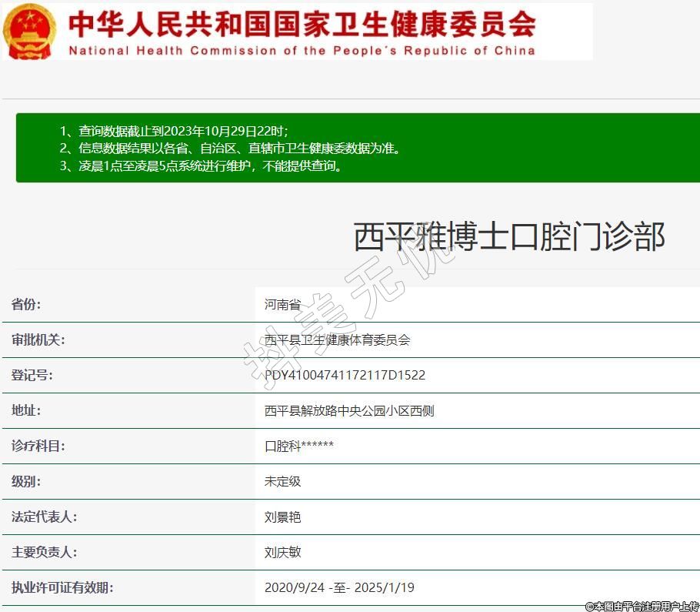The image size is (700, 612).
Task: Select registration number PDY41004741172117D1522
Action: tap(345, 376)
